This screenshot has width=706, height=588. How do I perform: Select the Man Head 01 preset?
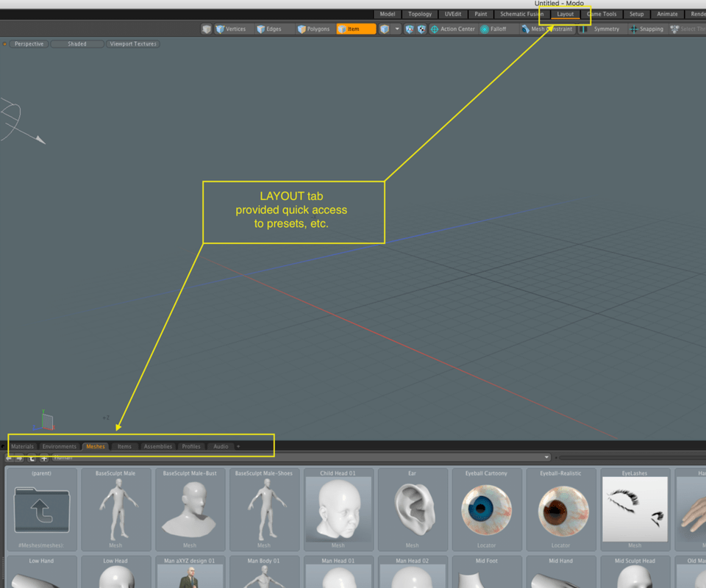[x=338, y=571]
